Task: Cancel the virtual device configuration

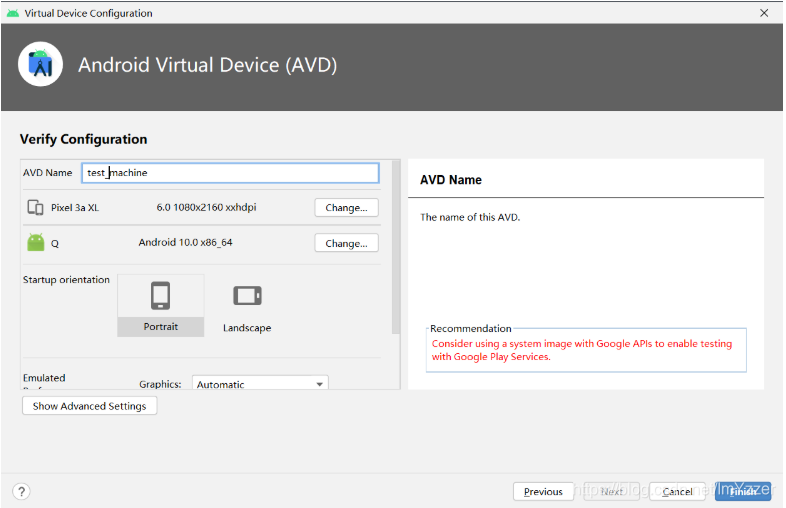Action: 677,491
